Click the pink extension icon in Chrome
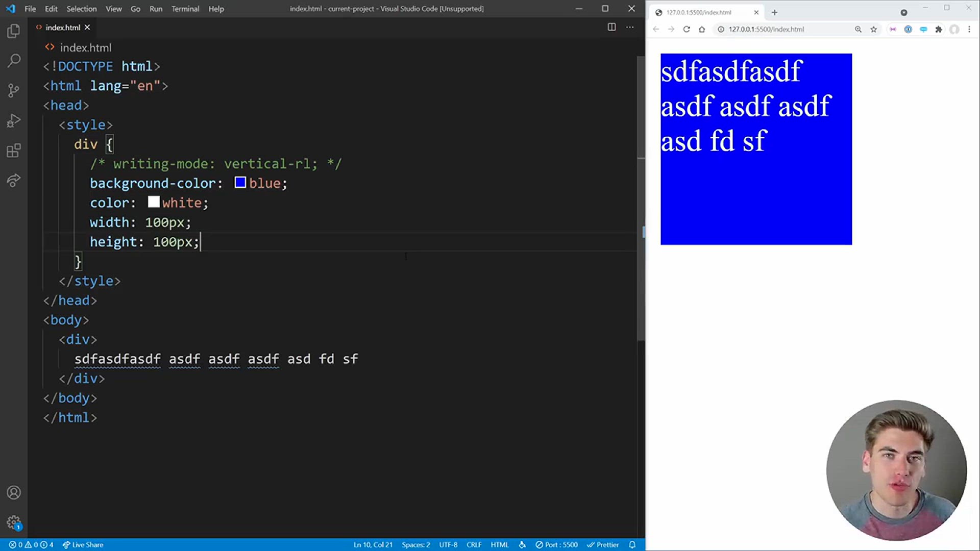980x551 pixels. (893, 29)
